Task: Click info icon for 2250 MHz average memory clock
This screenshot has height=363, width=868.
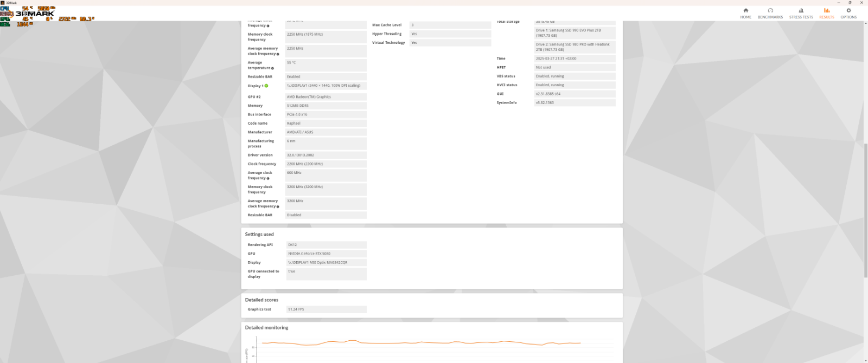Action: [278, 54]
